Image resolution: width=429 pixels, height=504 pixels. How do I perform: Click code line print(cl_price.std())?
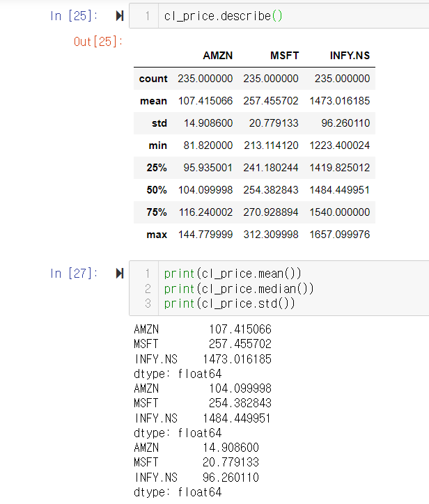[x=229, y=304]
